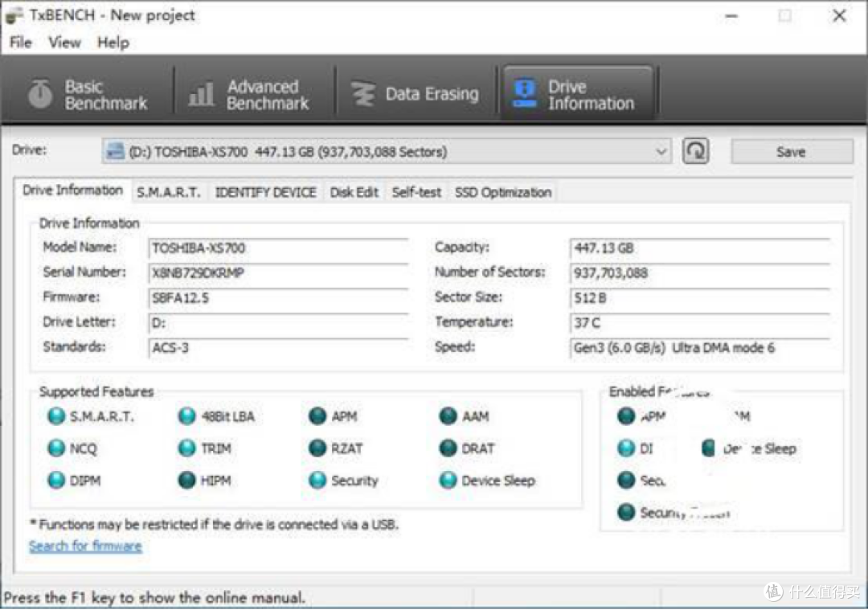Open the View menu

[64, 43]
